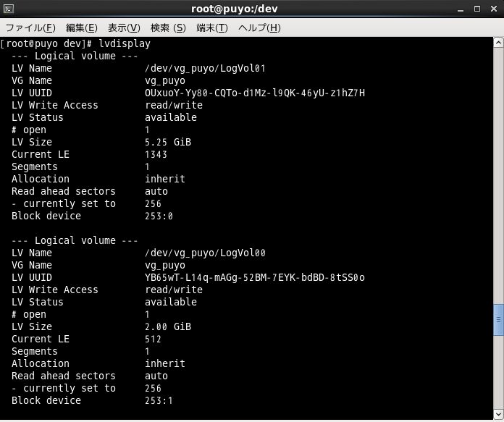Open the 検索(S) menu
Viewport: 504px width, 422px height.
click(x=168, y=28)
